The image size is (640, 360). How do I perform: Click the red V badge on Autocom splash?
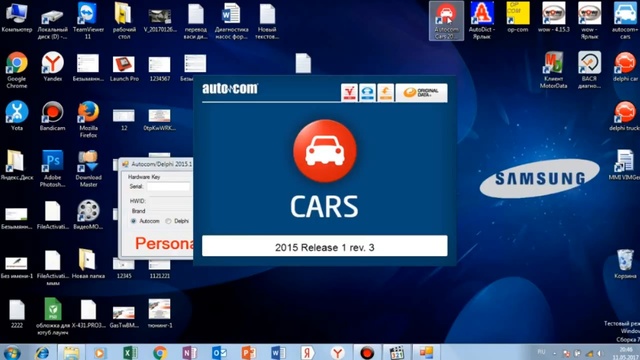point(349,93)
